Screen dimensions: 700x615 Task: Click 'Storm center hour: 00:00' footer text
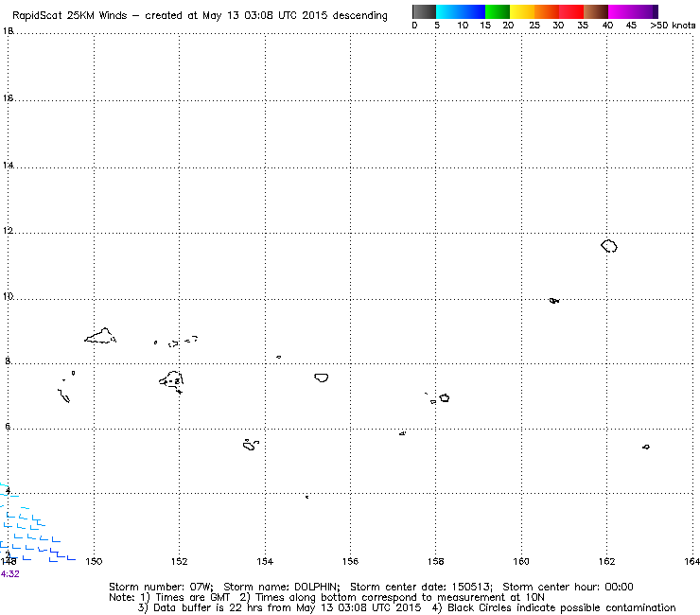point(568,587)
